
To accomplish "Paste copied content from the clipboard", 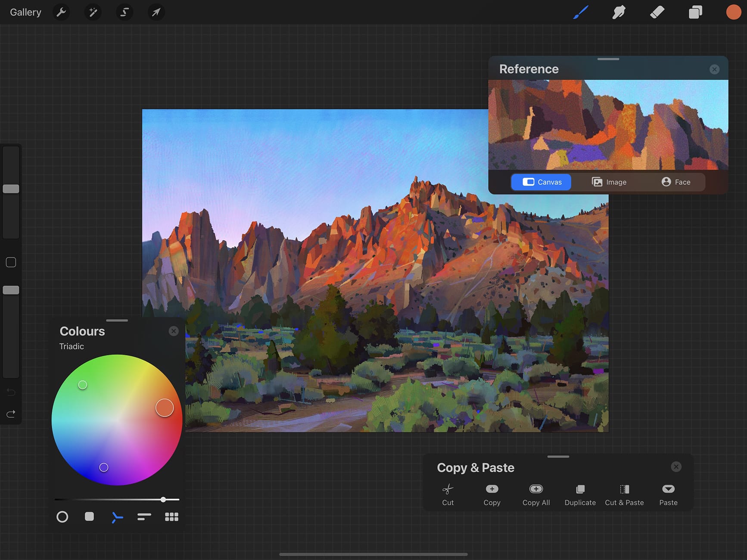I will [668, 493].
